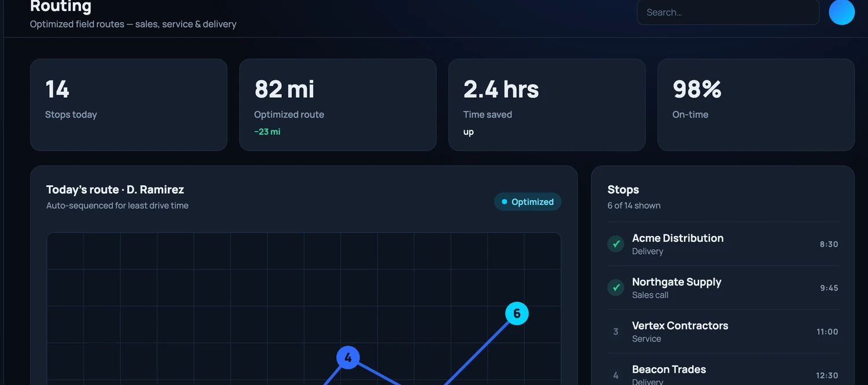The image size is (868, 385).
Task: Open the 14 Stops today card
Action: pyautogui.click(x=128, y=105)
